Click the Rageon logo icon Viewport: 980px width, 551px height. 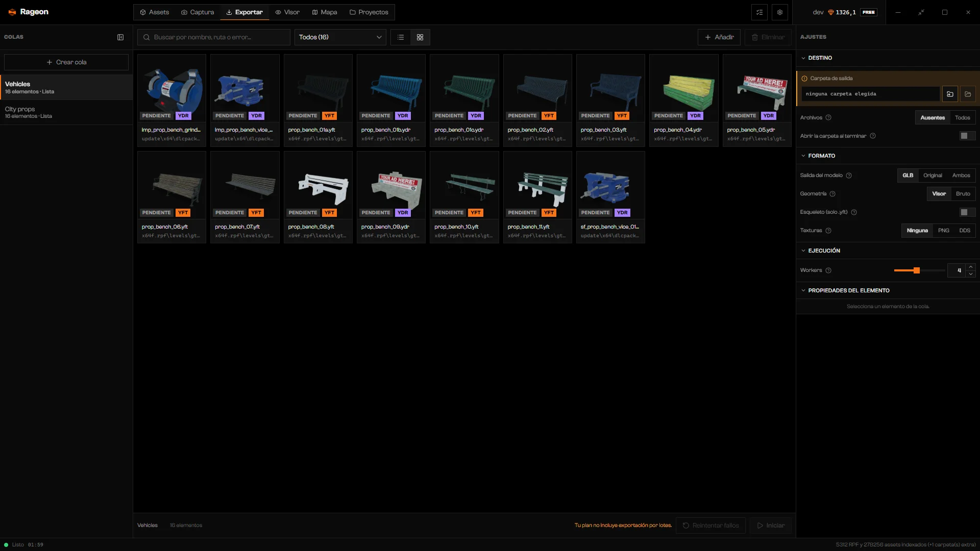pyautogui.click(x=12, y=12)
